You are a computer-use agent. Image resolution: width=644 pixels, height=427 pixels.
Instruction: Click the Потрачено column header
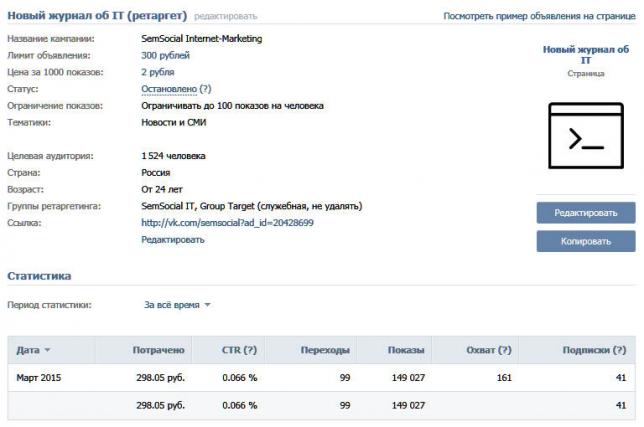(159, 350)
